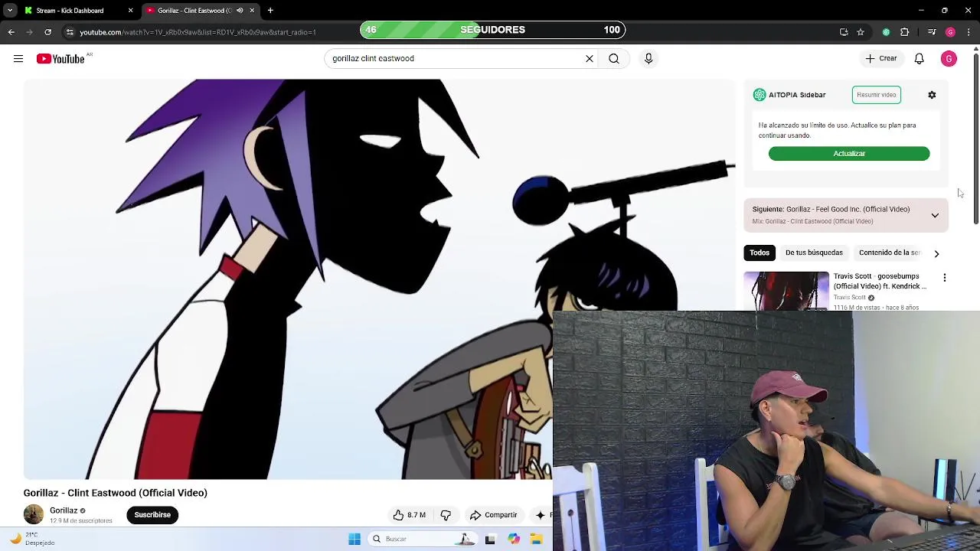View site information icon in address bar

click(x=70, y=32)
